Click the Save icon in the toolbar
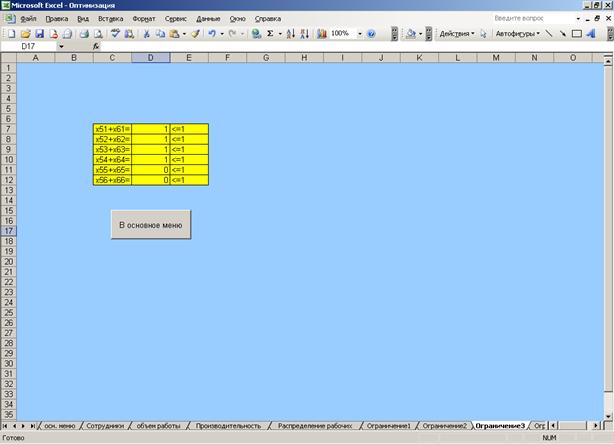This screenshot has width=614, height=445. tap(39, 33)
